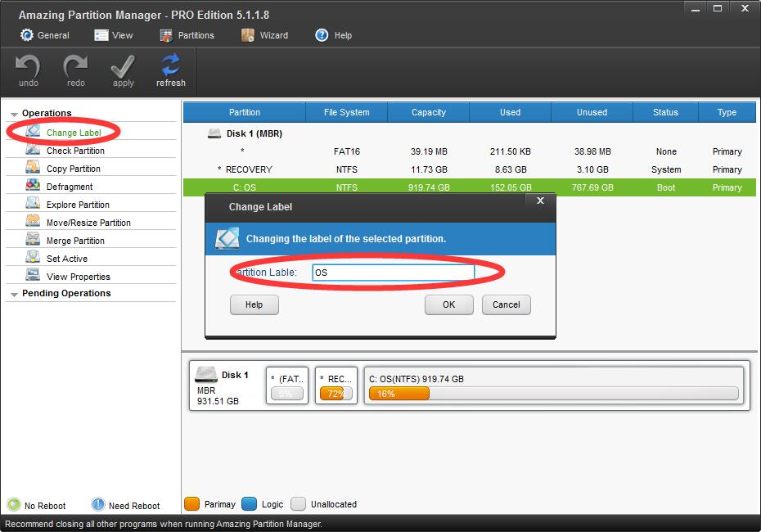Sort by Capacity column header

[x=429, y=112]
